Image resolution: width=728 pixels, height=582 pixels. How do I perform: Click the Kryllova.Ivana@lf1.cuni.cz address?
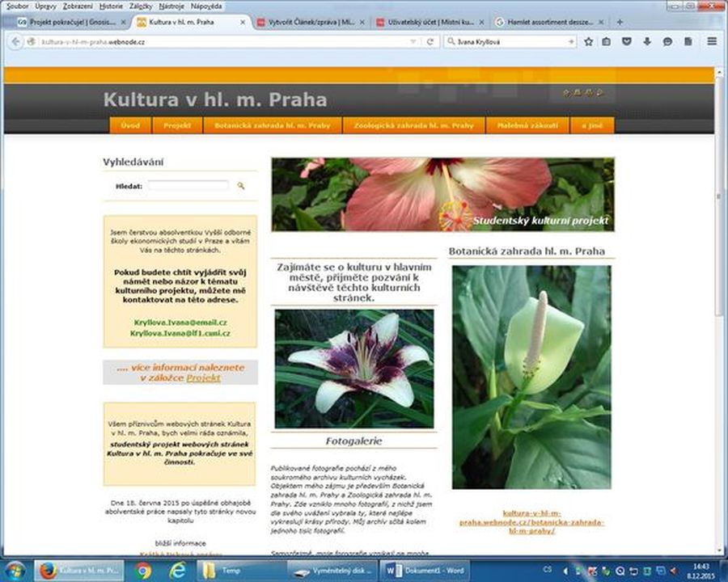(180, 333)
